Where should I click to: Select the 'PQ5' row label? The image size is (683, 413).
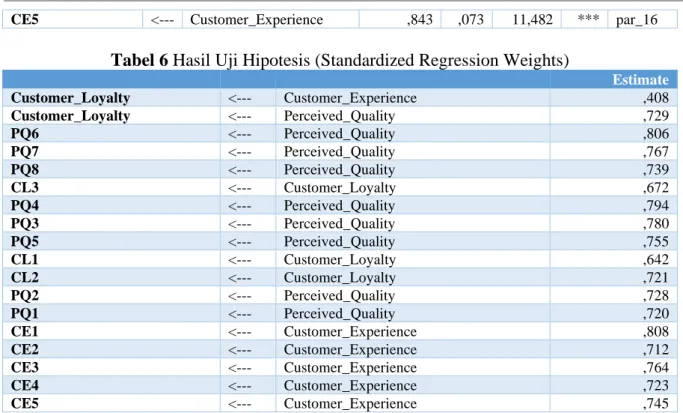point(25,241)
